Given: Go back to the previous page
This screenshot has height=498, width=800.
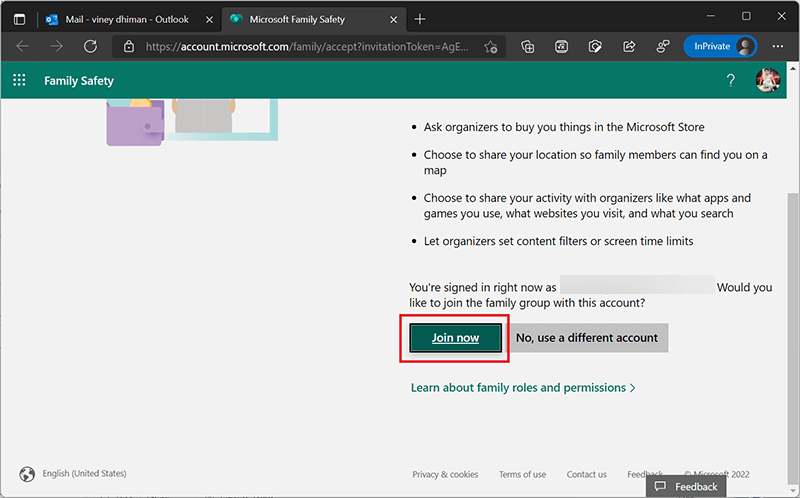Looking at the screenshot, I should (22, 46).
